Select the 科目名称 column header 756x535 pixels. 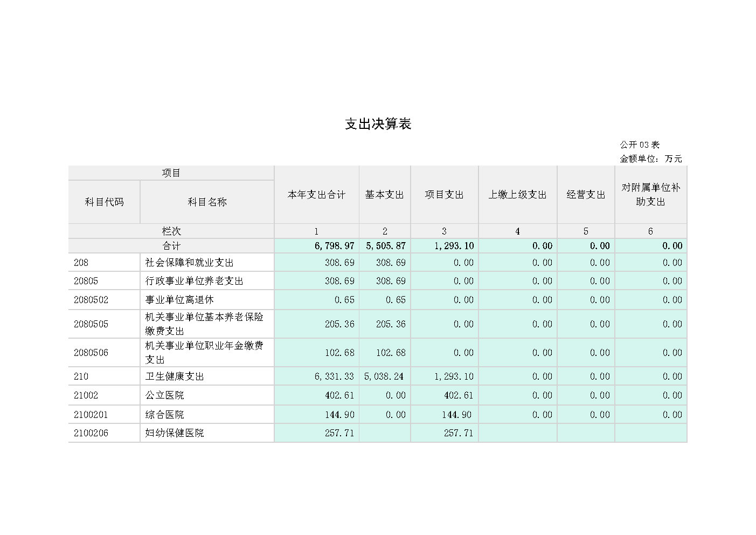pyautogui.click(x=207, y=202)
